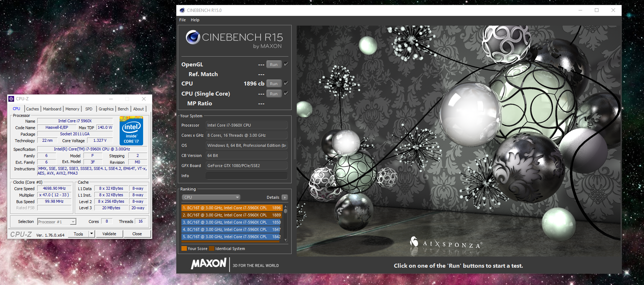Click the Tools button in CPU-Z
The image size is (644, 285).
tap(78, 234)
